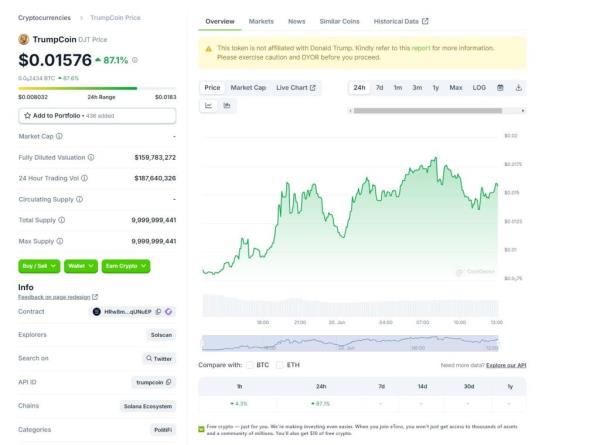Open Solscan explorer link
The width and height of the screenshot is (600, 445).
161,335
